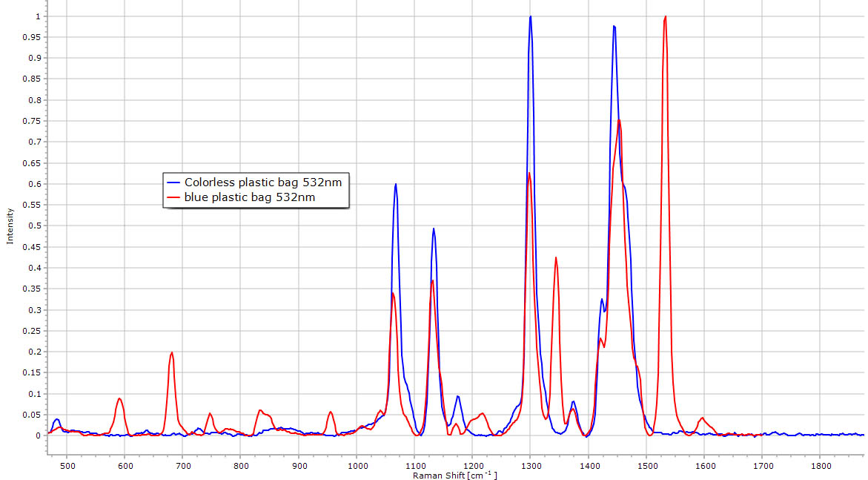The width and height of the screenshot is (868, 480).
Task: Select the 0.95 tick label on the y-axis
Action: click(x=33, y=37)
